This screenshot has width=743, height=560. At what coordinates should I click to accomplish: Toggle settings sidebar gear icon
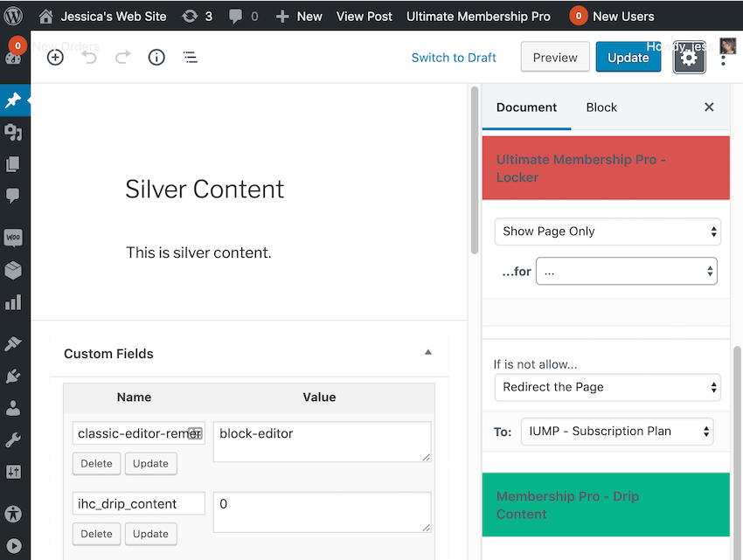pos(689,58)
